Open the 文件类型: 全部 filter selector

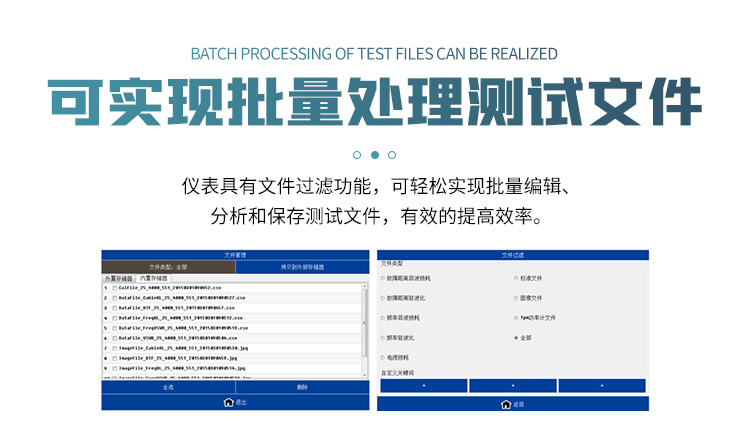pyautogui.click(x=169, y=267)
